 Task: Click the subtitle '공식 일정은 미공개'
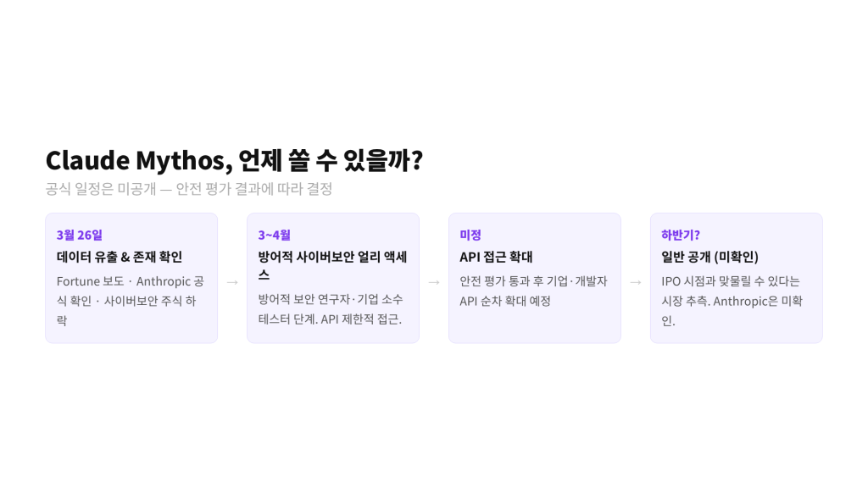[101, 189]
